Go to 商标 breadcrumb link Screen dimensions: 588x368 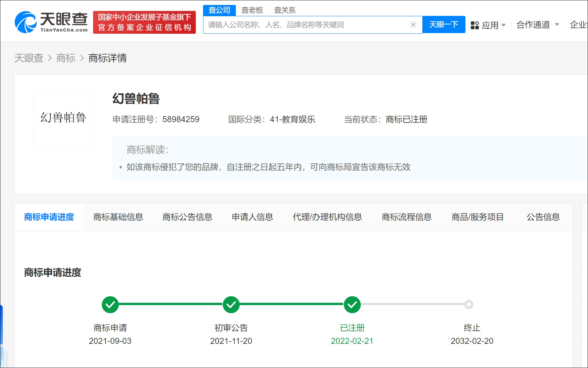[66, 58]
